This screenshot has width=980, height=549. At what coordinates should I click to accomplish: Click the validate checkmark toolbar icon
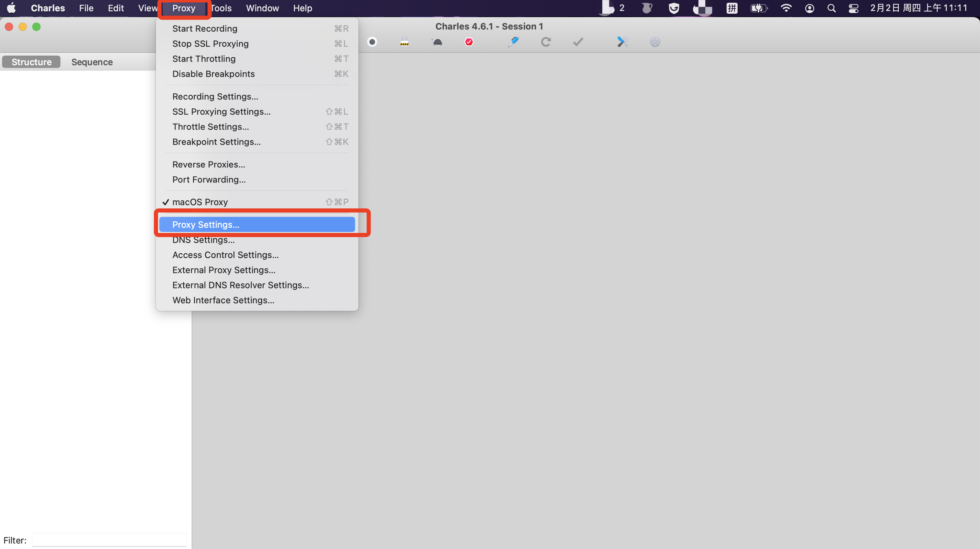tap(578, 42)
